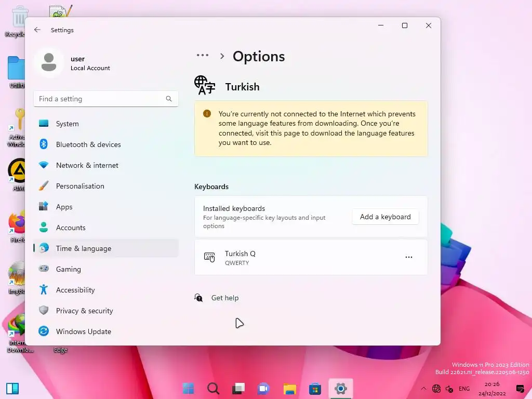
Task: Click the Installed keyboards heading
Action: pos(234,208)
